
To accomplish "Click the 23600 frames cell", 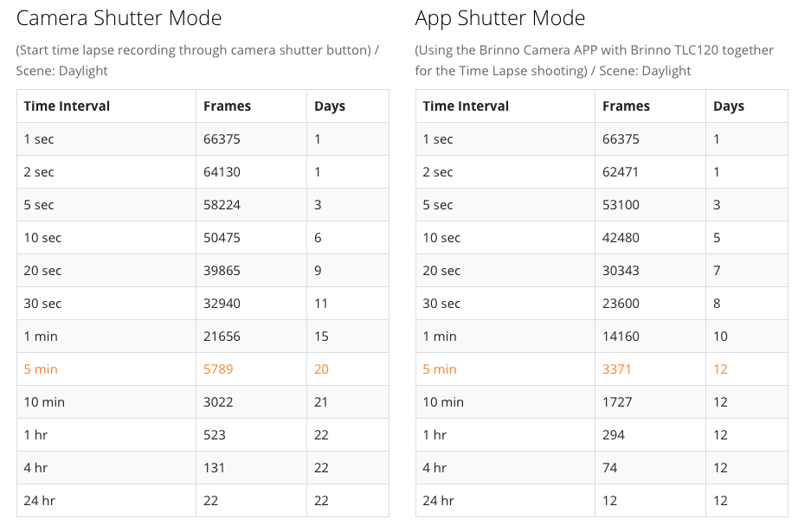I will tap(621, 304).
